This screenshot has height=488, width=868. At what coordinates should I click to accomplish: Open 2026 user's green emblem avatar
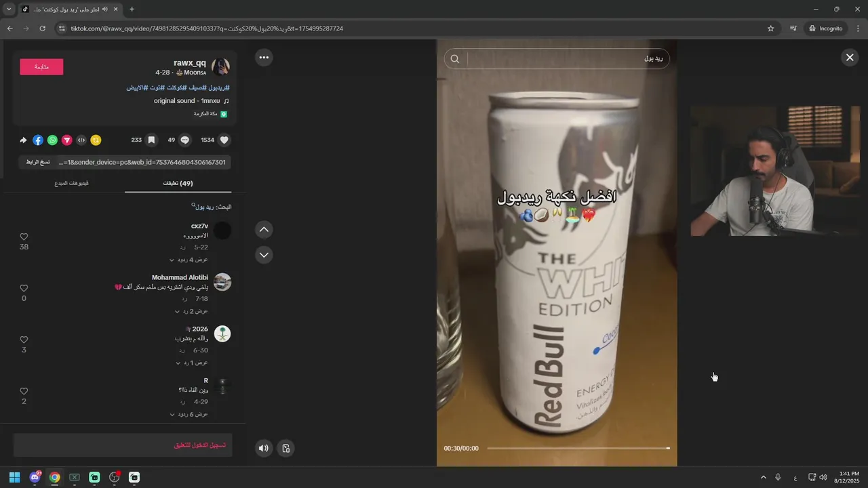pyautogui.click(x=222, y=333)
